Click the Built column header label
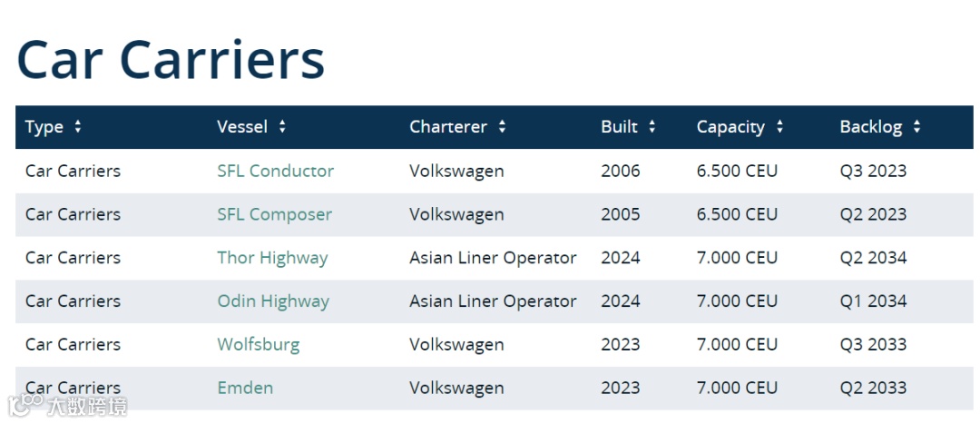This screenshot has width=980, height=424. (620, 127)
